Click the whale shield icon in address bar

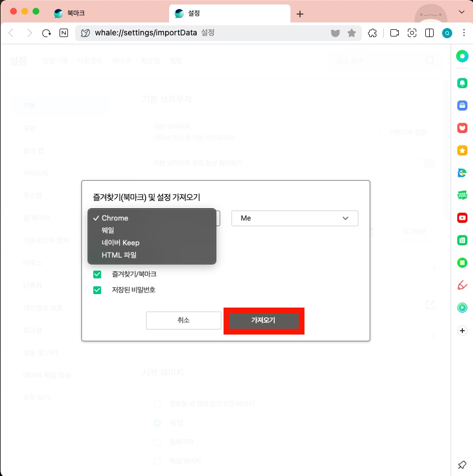335,33
